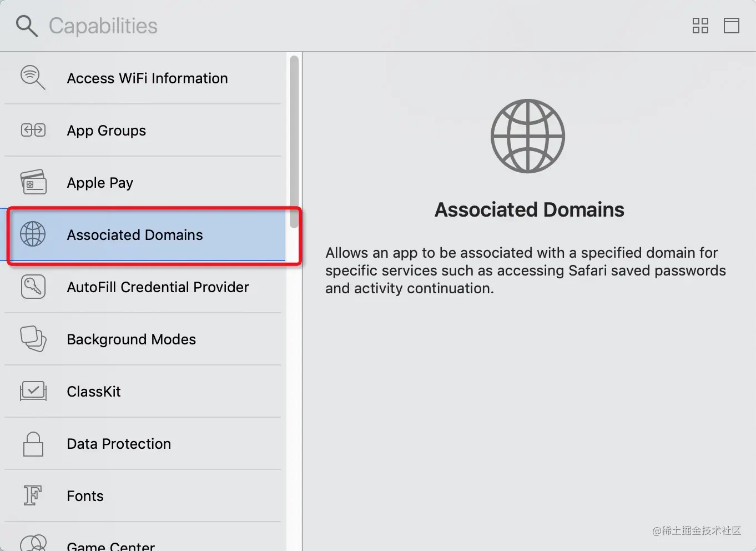Click the Background Modes icon
This screenshot has width=756, height=551.
tap(33, 339)
